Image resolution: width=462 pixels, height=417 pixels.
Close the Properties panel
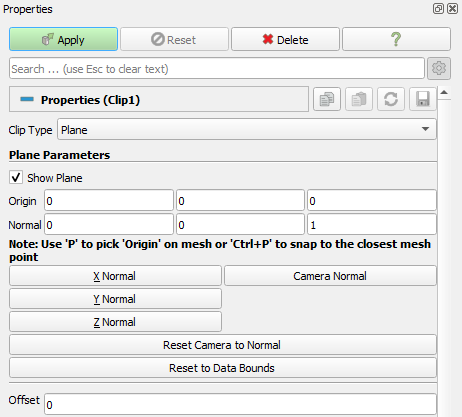[452, 8]
